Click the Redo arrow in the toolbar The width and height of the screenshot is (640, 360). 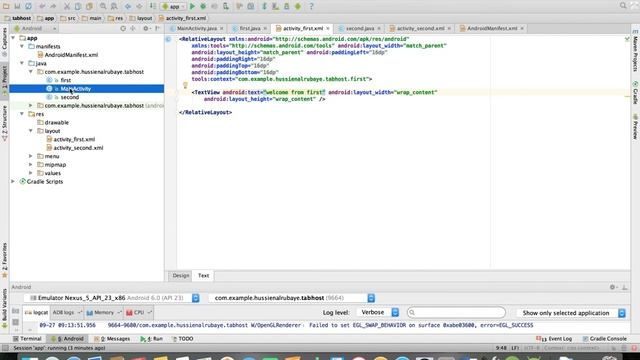pyautogui.click(x=53, y=6)
